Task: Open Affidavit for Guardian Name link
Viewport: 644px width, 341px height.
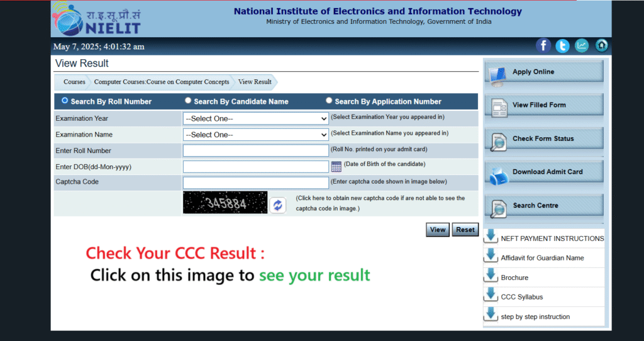Action: 542,258
